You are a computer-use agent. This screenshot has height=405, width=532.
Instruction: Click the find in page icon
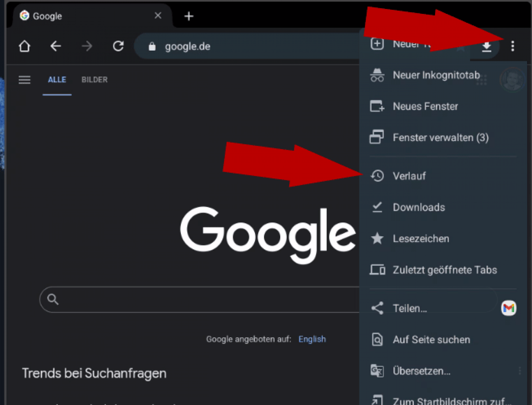pos(377,339)
